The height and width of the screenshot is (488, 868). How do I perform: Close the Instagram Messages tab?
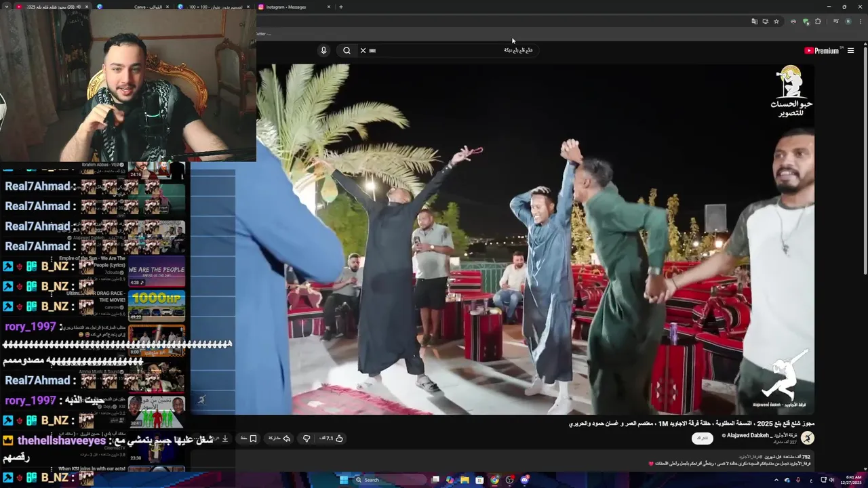tap(329, 7)
